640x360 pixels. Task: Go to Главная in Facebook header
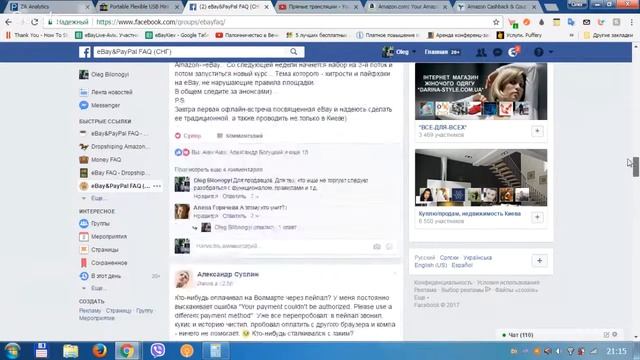(442, 52)
